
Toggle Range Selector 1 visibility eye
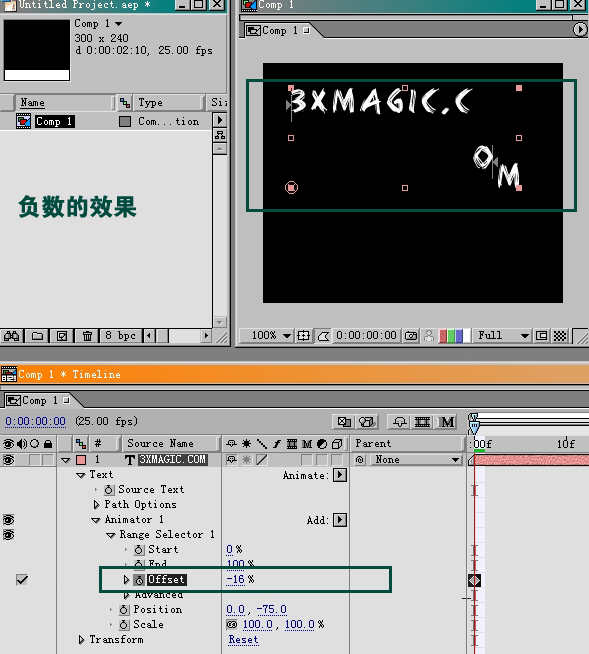pyautogui.click(x=8, y=535)
